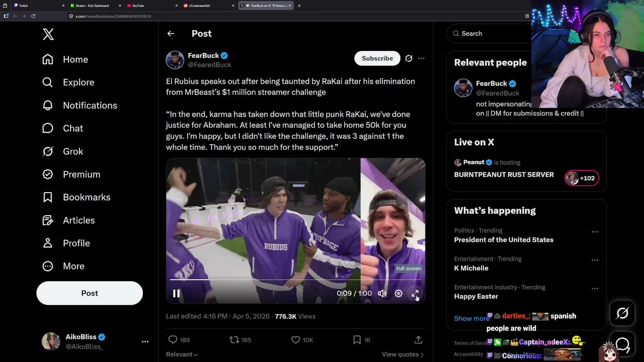Mute the video sound
Image resolution: width=644 pixels, height=362 pixels.
point(382,294)
